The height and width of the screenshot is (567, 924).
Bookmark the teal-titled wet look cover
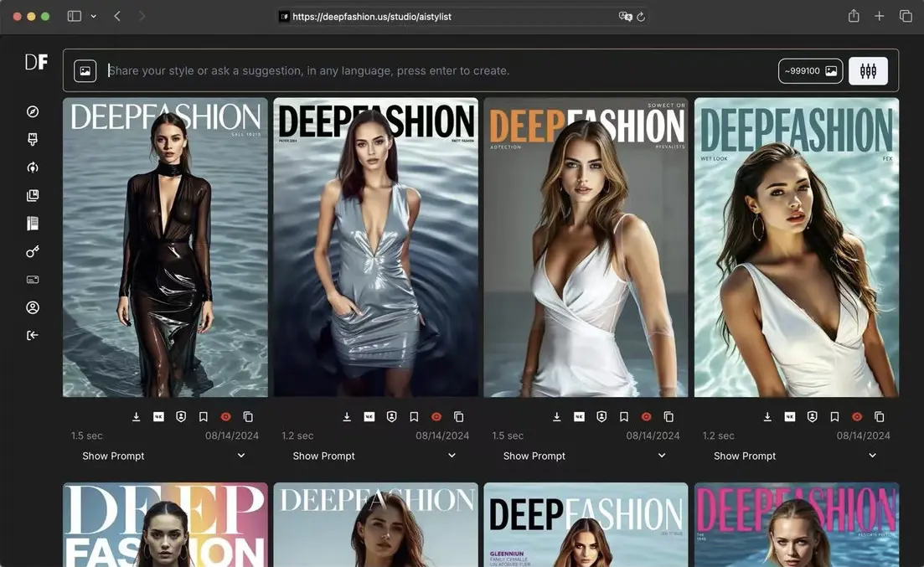[x=835, y=417]
